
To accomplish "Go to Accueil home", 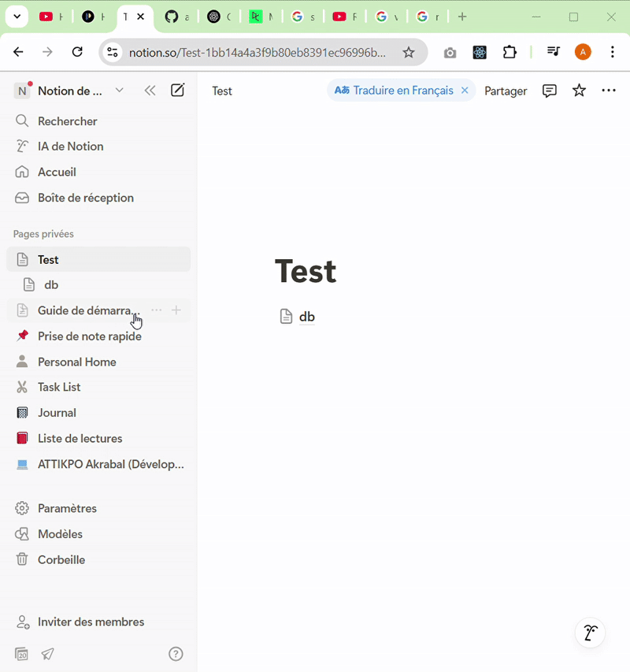I will [98, 173].
